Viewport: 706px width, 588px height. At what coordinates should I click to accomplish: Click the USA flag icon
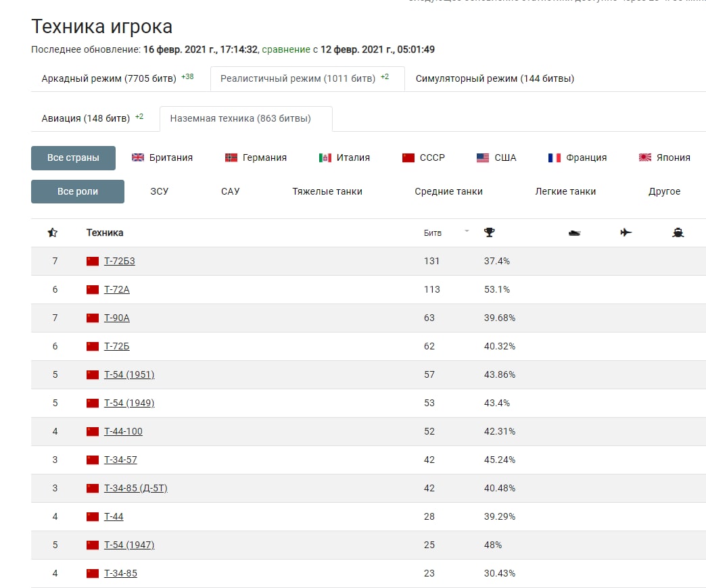pos(483,157)
